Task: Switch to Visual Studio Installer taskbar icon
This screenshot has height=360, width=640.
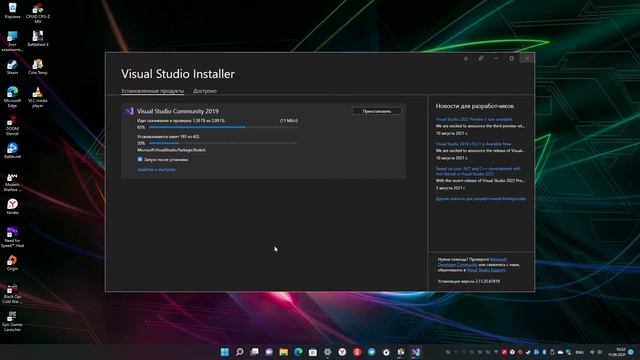Action: 416,352
